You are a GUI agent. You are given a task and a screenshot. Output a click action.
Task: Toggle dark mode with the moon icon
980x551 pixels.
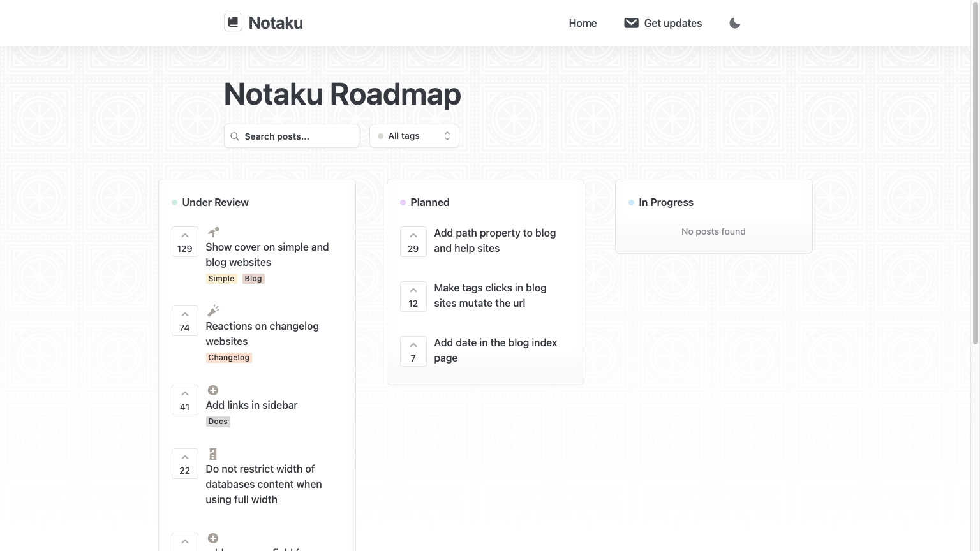[735, 23]
